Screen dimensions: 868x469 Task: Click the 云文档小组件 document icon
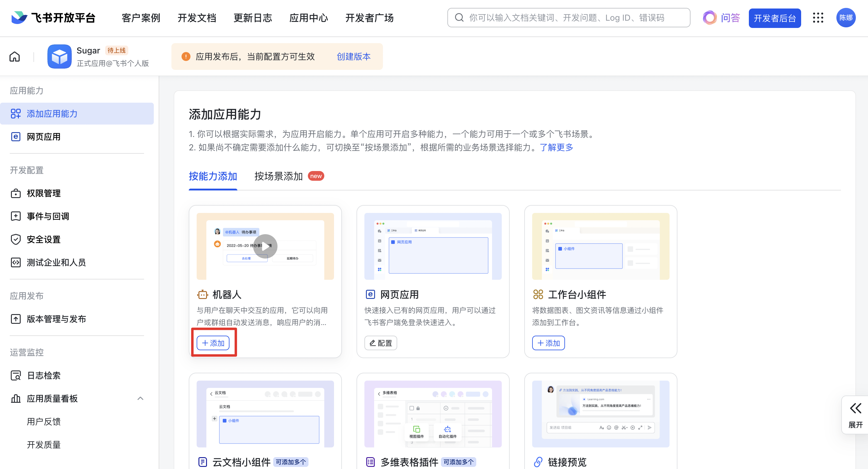[202, 462]
